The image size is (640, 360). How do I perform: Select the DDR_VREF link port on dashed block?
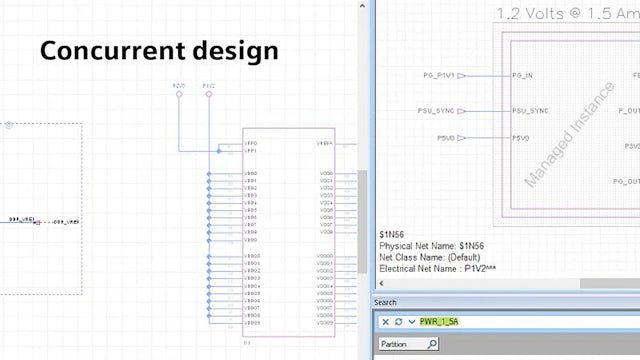(38, 222)
